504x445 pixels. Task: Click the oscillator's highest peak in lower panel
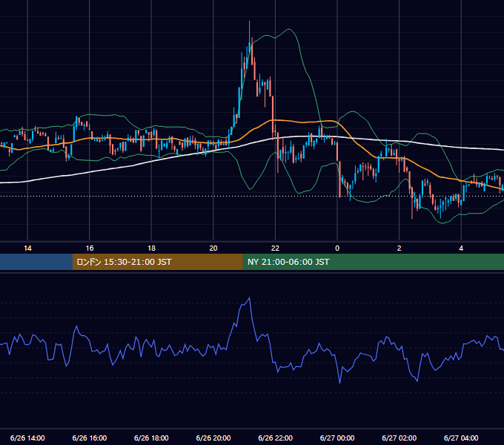250,298
